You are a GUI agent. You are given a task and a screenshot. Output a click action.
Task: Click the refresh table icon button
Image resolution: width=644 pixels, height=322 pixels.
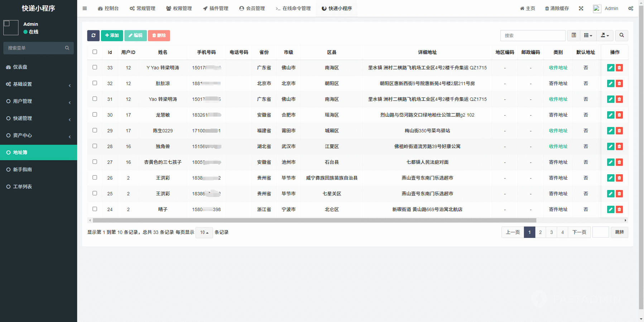[93, 35]
